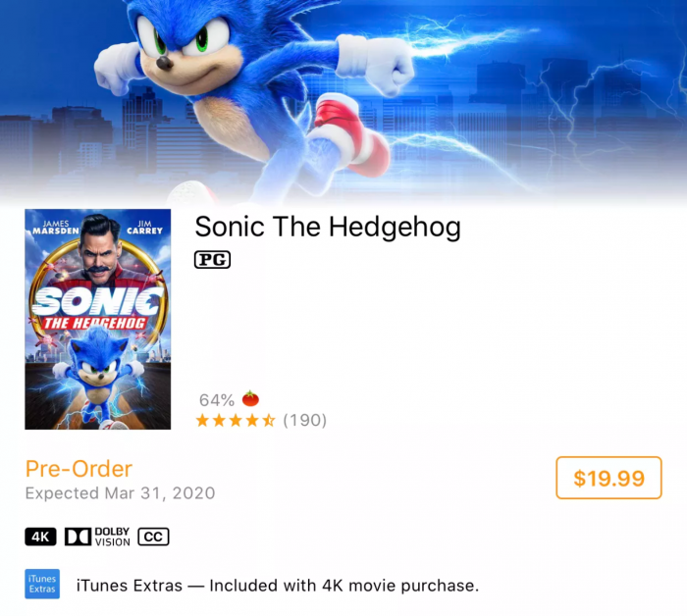This screenshot has height=616, width=687.
Task: Click the 64% critic score
Action: point(216,400)
